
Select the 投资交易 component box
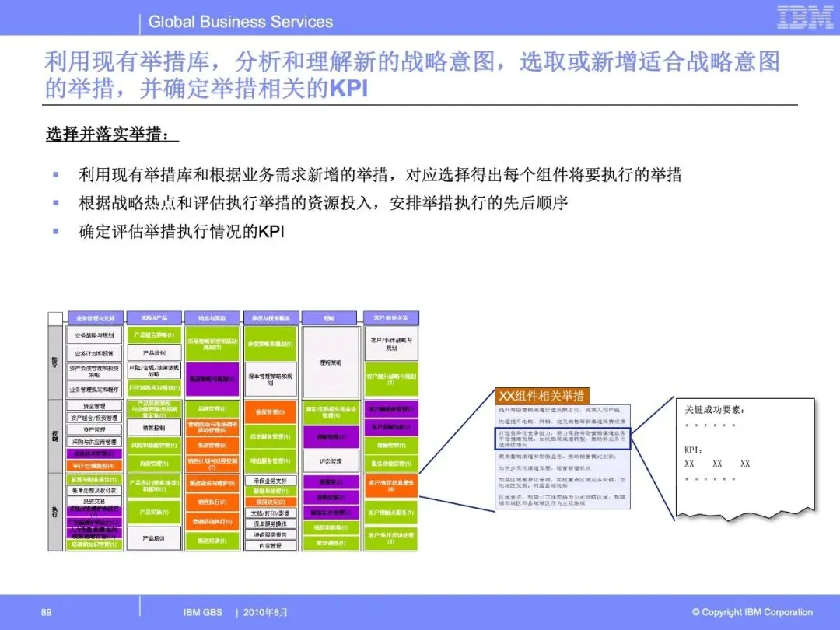point(94,502)
